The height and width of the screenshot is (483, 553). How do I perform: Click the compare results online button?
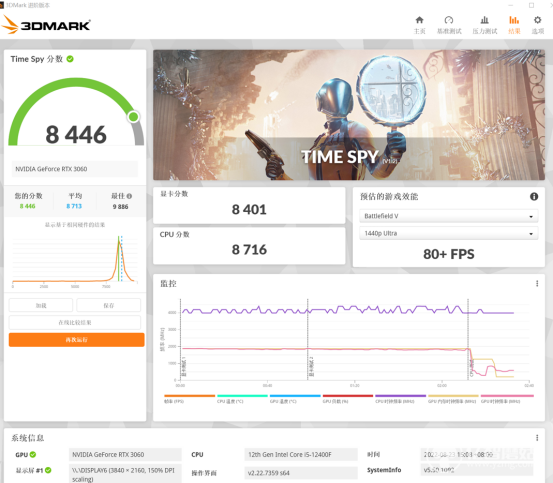click(x=75, y=323)
